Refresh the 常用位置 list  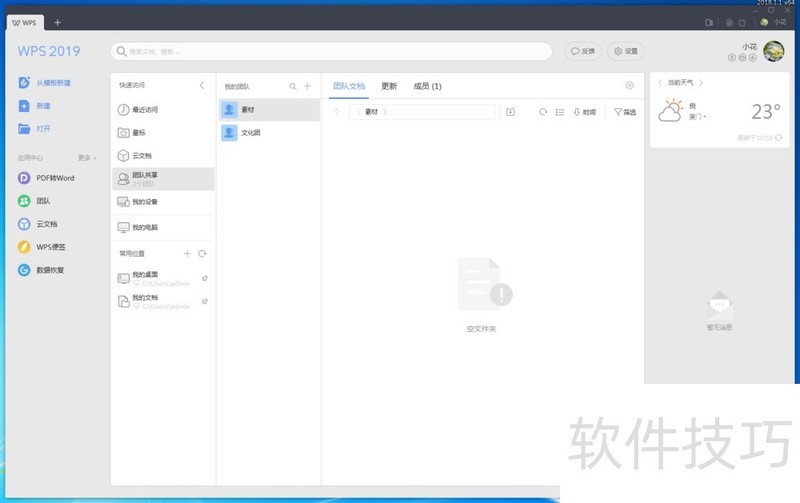pyautogui.click(x=203, y=254)
